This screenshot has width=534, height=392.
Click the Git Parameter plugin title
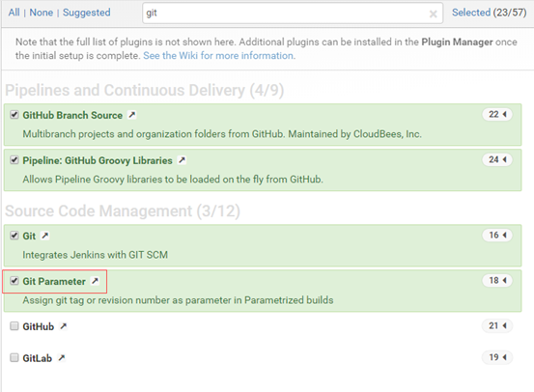54,281
